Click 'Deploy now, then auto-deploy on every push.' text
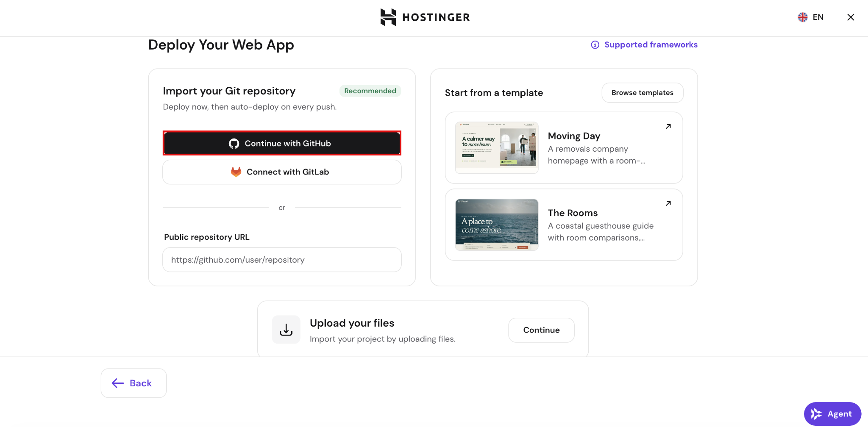Viewport: 868px width, 427px height. pos(250,107)
